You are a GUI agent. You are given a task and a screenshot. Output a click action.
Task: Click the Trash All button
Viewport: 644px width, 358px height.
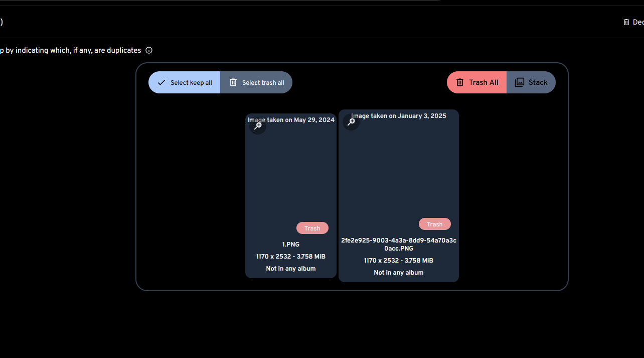tap(476, 82)
